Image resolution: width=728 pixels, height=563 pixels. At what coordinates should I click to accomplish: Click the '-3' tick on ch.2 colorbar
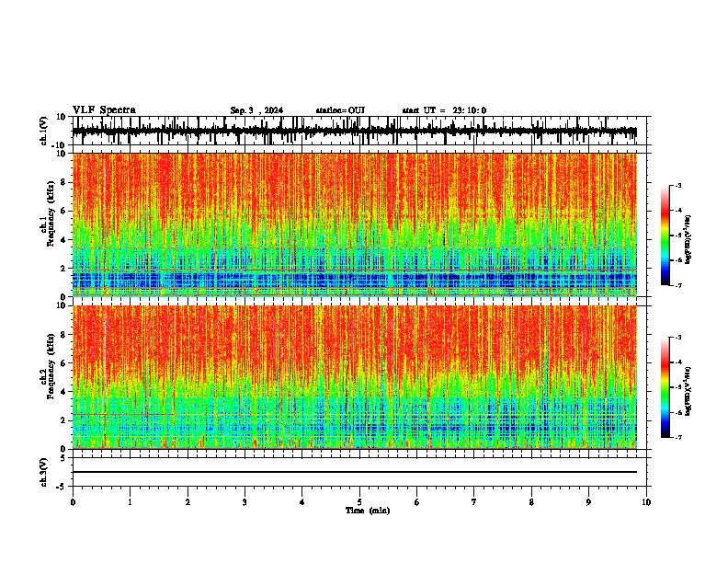point(677,338)
